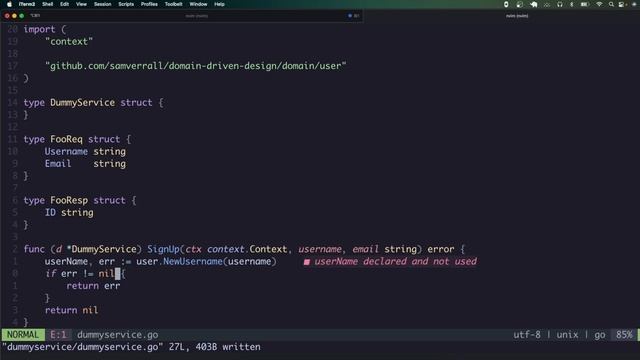This screenshot has height=360, width=640.
Task: Click the italic email parameter
Action: (x=365, y=249)
